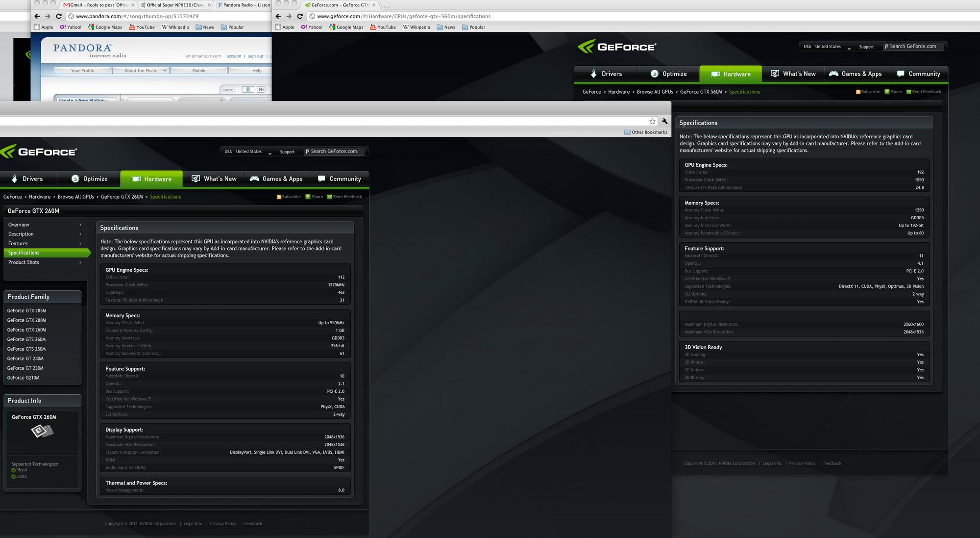Open a new tab in the geforce.com window
980x538 pixels.
[x=385, y=5]
